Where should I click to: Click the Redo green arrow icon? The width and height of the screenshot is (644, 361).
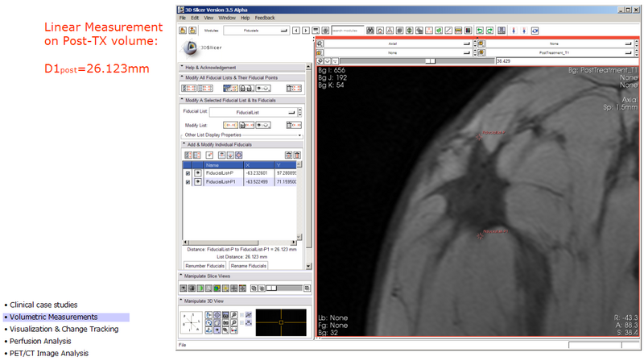coord(489,31)
